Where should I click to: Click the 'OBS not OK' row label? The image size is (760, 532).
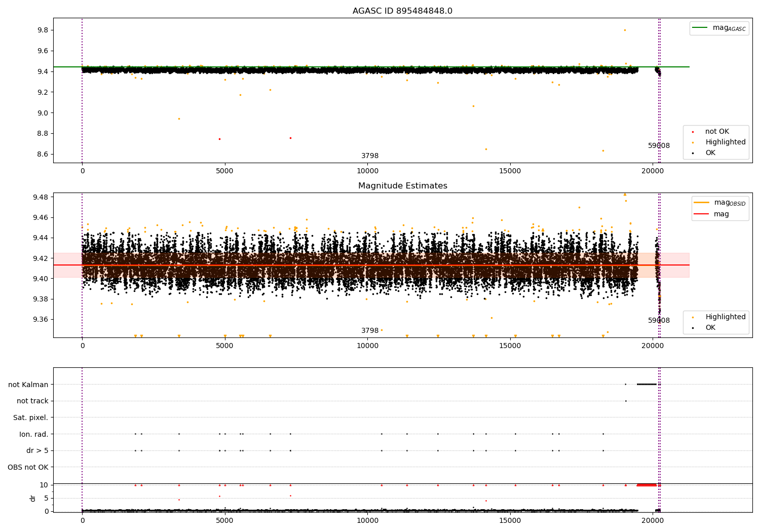click(28, 467)
